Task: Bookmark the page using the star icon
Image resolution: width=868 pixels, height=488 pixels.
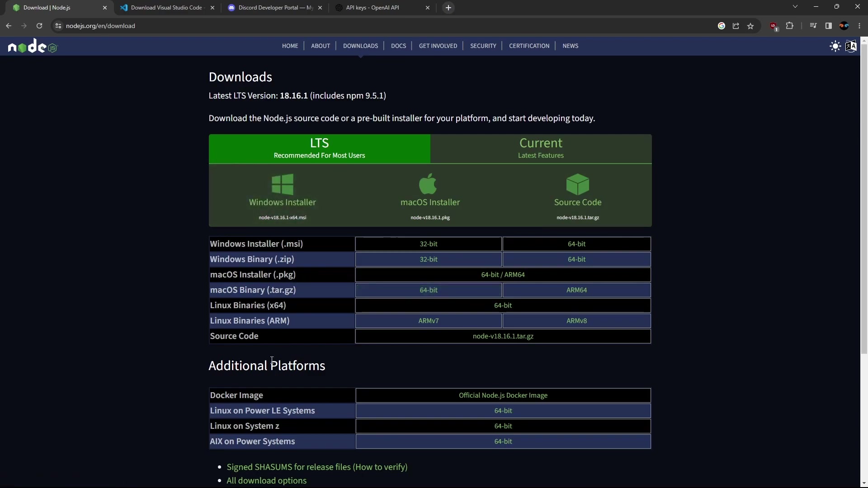Action: pos(751,26)
